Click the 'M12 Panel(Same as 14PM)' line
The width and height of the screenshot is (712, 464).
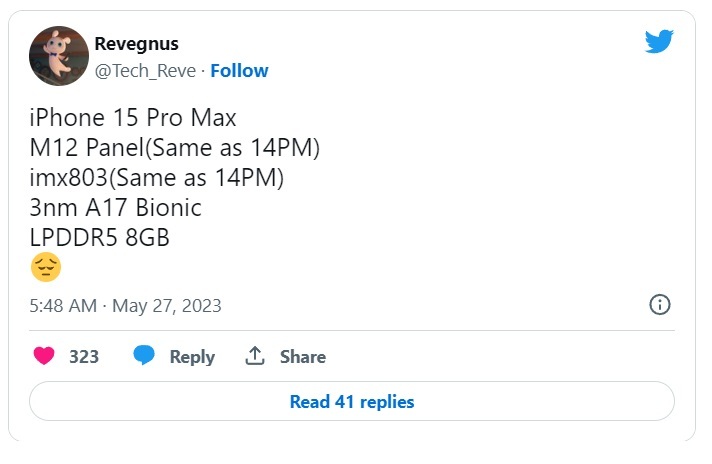point(175,148)
